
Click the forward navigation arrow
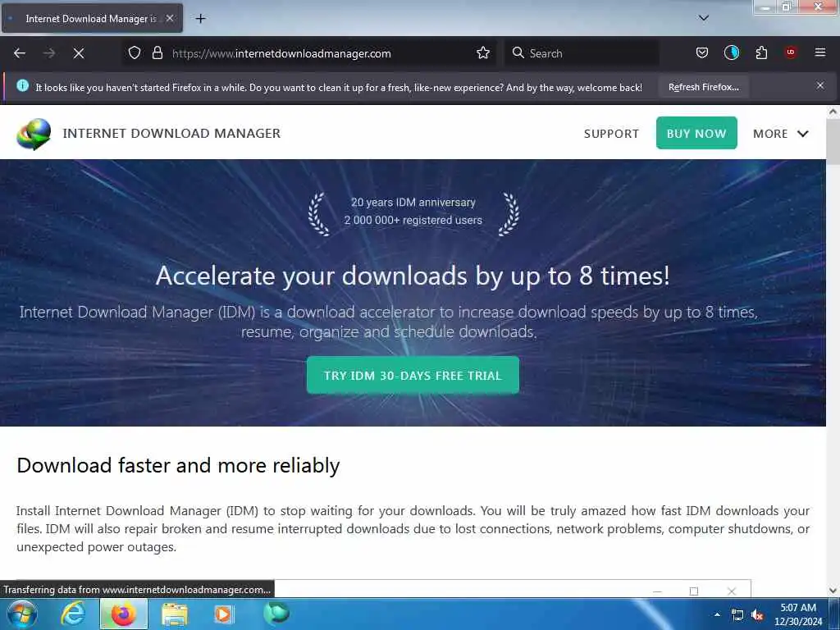pos(49,53)
